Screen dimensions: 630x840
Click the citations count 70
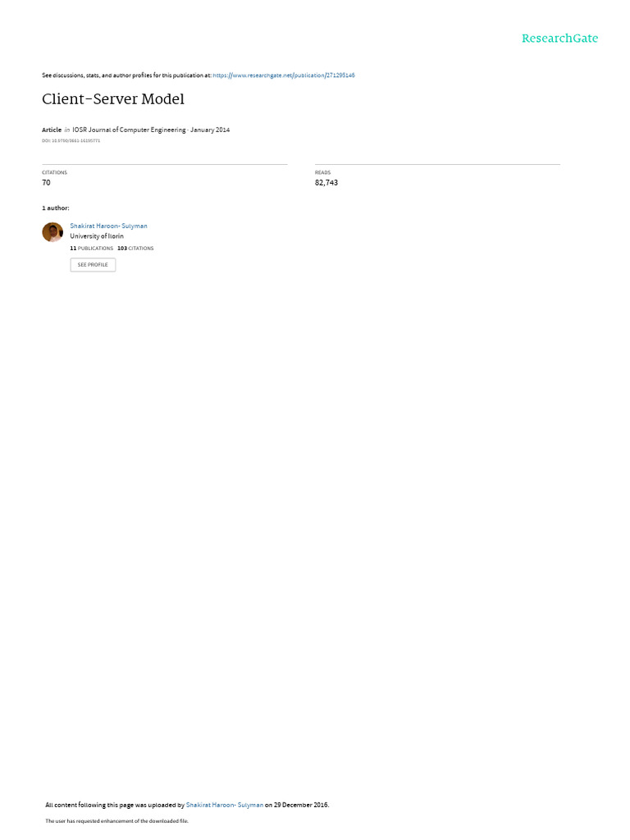(46, 183)
